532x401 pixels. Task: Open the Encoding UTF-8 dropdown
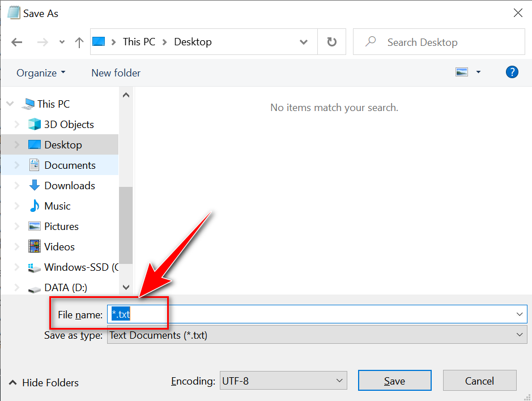click(x=283, y=381)
